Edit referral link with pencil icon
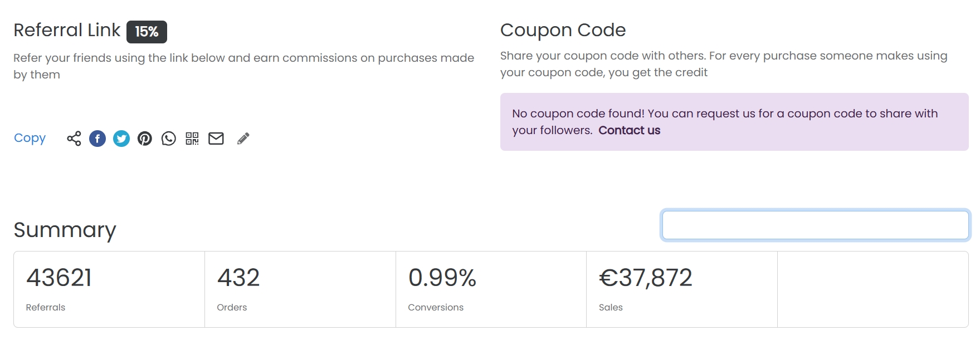The height and width of the screenshot is (355, 980). coord(243,139)
